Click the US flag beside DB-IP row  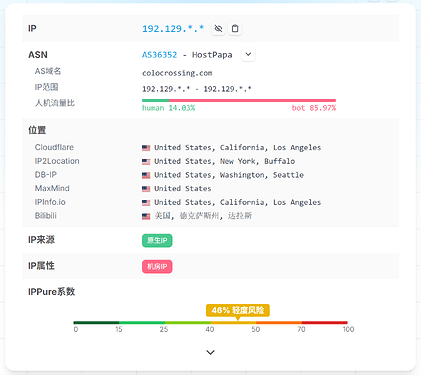click(x=146, y=175)
